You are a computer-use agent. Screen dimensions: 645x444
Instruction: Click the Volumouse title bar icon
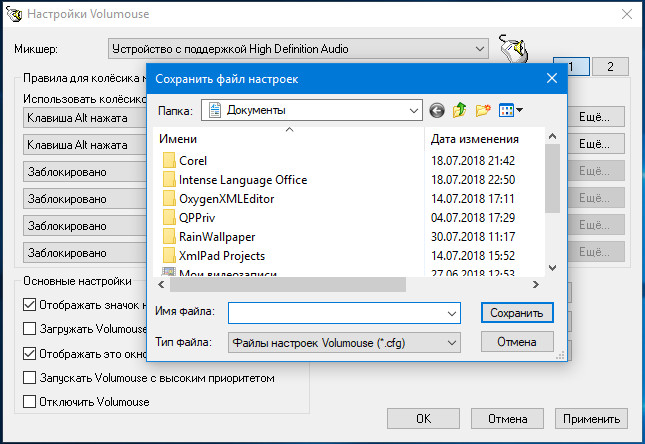[x=14, y=14]
